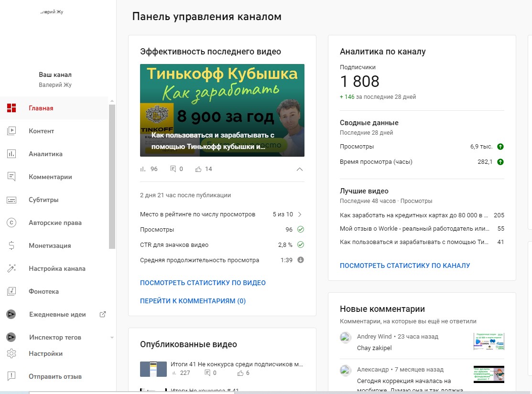Open ranking details arrow next to 5 из 10

tap(300, 214)
